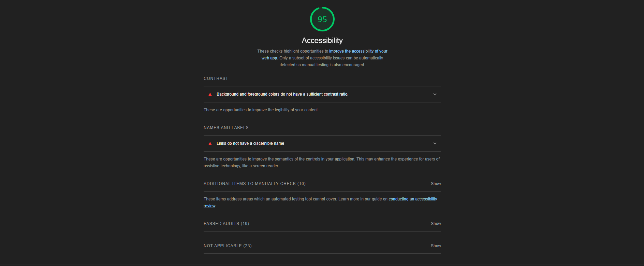Viewport: 644px width, 266px height.
Task: Click the NAMES AND LABELS group heading
Action: [226, 128]
